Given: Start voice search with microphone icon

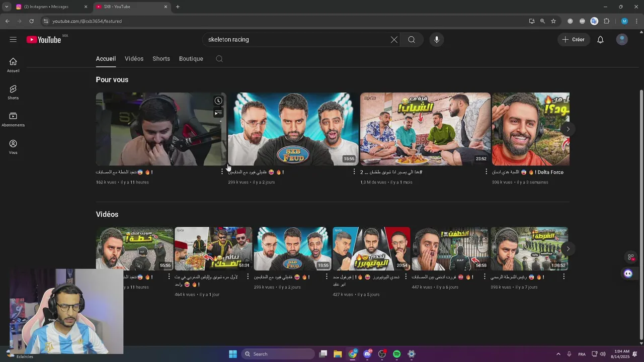Looking at the screenshot, I should (x=437, y=40).
